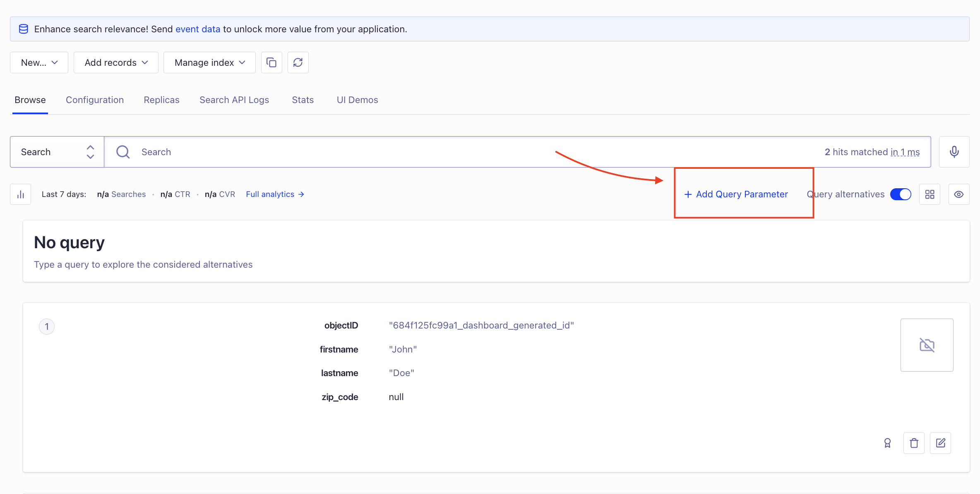Open the Manage index dropdown

point(209,62)
